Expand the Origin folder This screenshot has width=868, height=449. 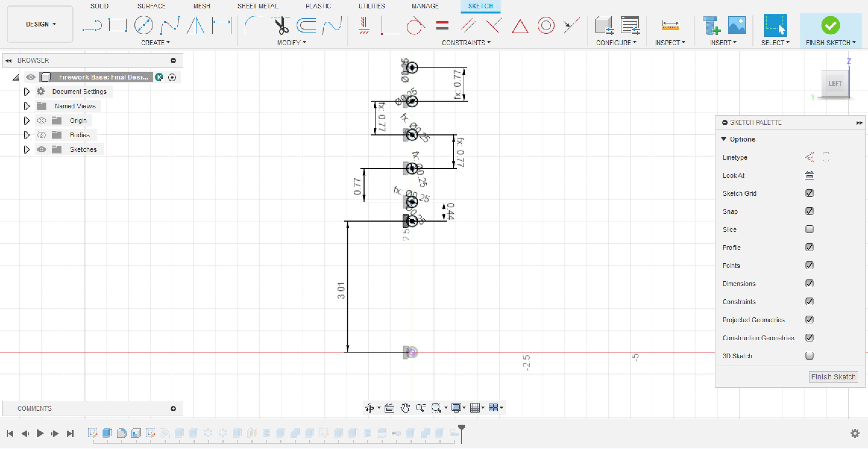coord(27,120)
